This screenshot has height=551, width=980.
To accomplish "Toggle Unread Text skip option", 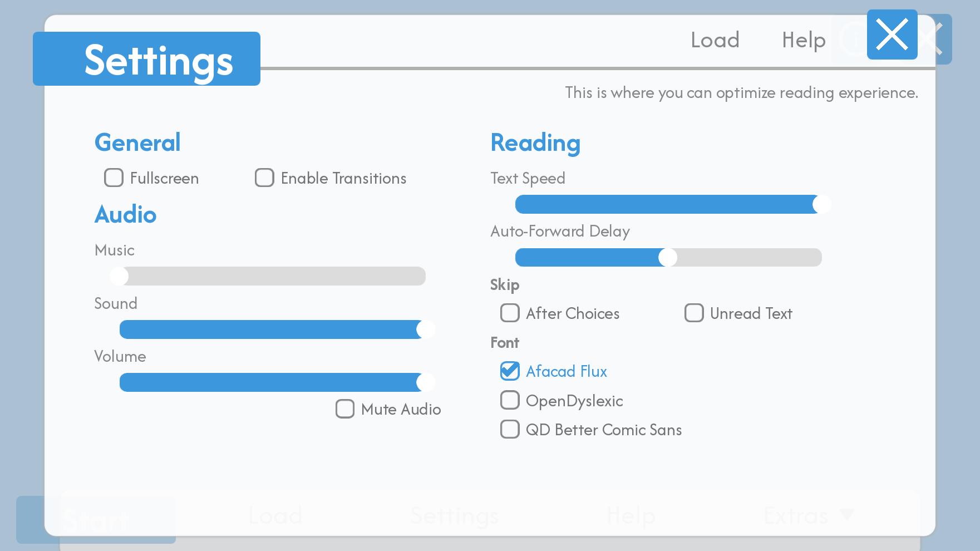I will pyautogui.click(x=694, y=313).
